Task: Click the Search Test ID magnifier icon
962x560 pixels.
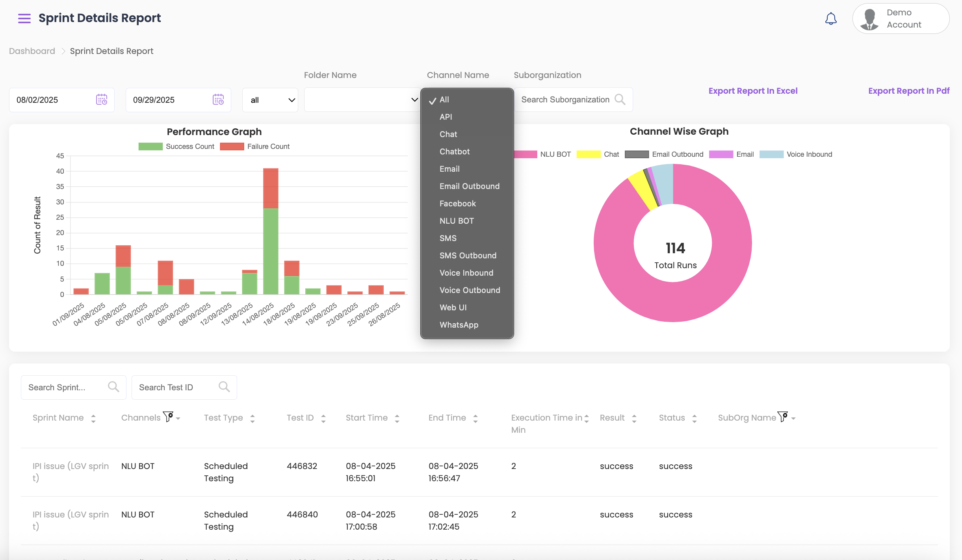Action: (224, 387)
